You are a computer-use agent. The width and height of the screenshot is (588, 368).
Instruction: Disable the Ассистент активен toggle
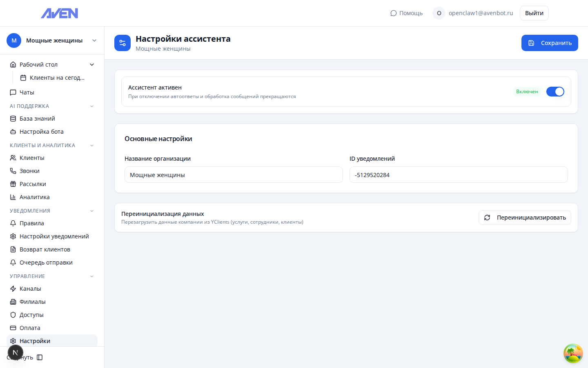tap(555, 92)
